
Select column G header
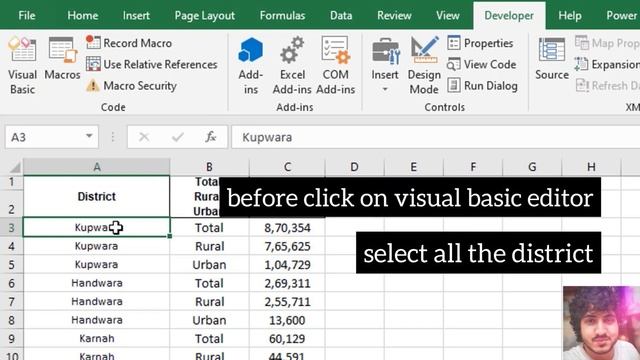tap(532, 167)
